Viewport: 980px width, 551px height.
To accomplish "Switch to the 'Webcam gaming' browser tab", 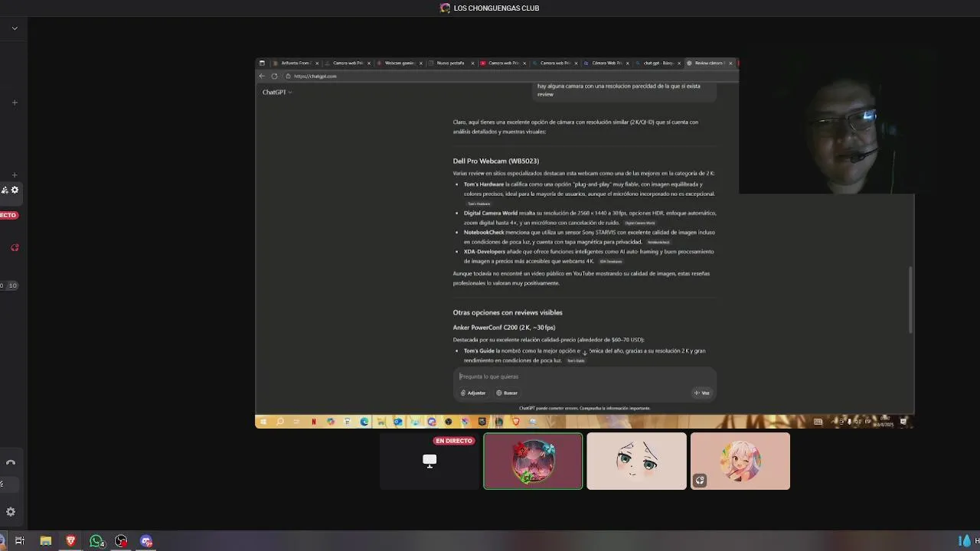I will coord(399,63).
